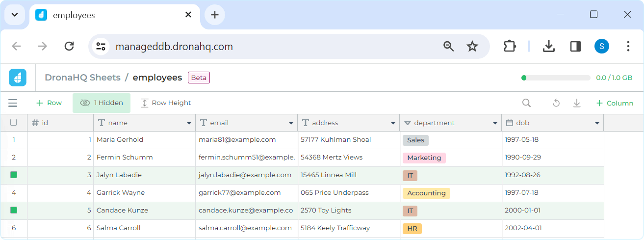Show hidden columns via 1 Hidden

coord(102,103)
